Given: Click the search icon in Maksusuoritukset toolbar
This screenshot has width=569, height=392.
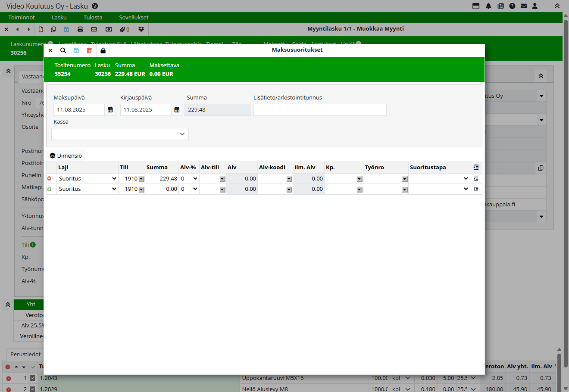Looking at the screenshot, I should coord(63,50).
